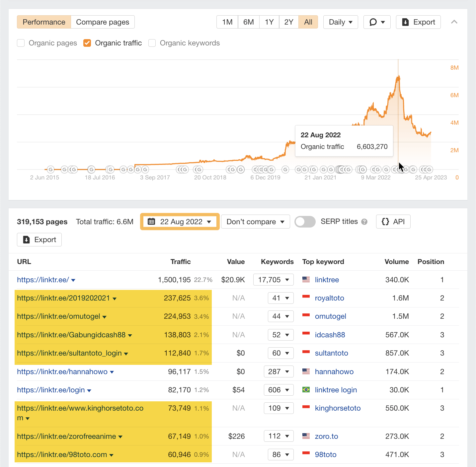This screenshot has height=467, width=476.
Task: Click the Indonesia flag next to royaltoto
Action: coord(306,298)
